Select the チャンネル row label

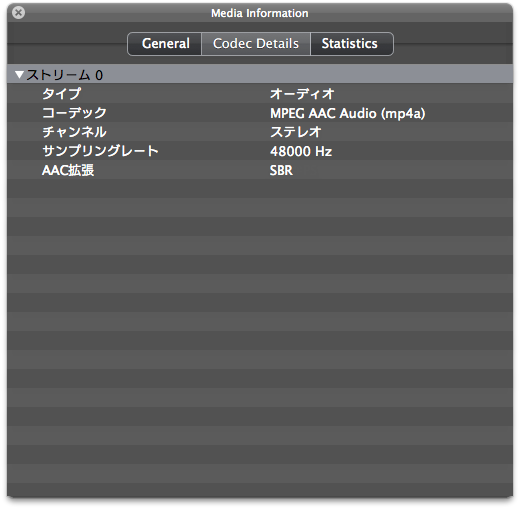(74, 132)
